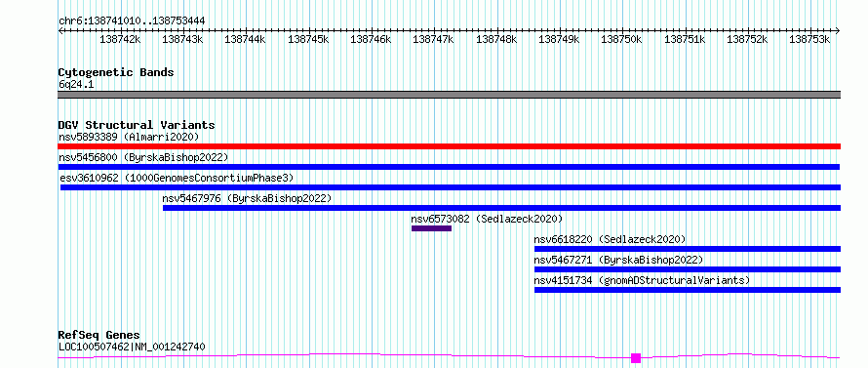Click ruler tick labeled 138749k

pos(559,39)
